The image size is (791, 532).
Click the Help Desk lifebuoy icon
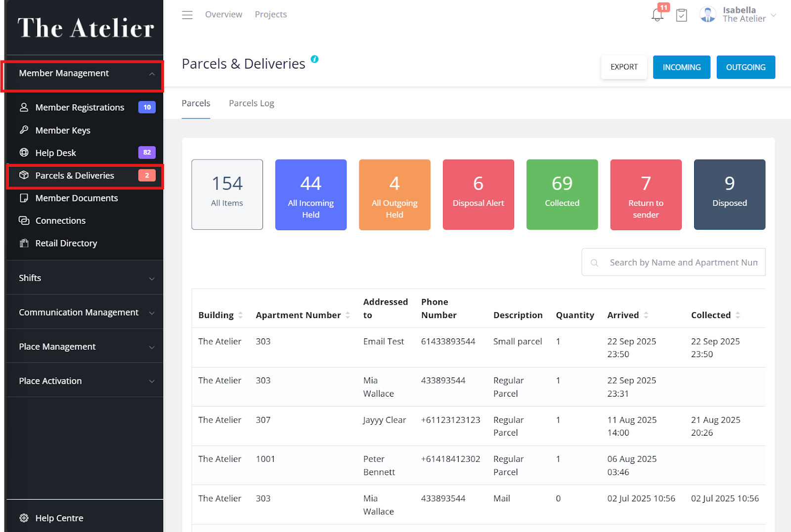pyautogui.click(x=24, y=153)
